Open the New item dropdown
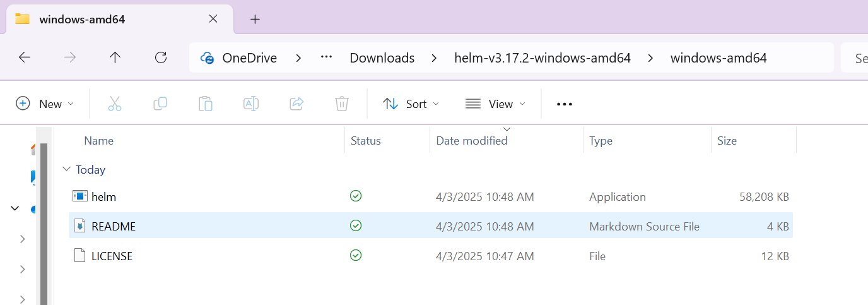The height and width of the screenshot is (305, 868). [x=45, y=104]
